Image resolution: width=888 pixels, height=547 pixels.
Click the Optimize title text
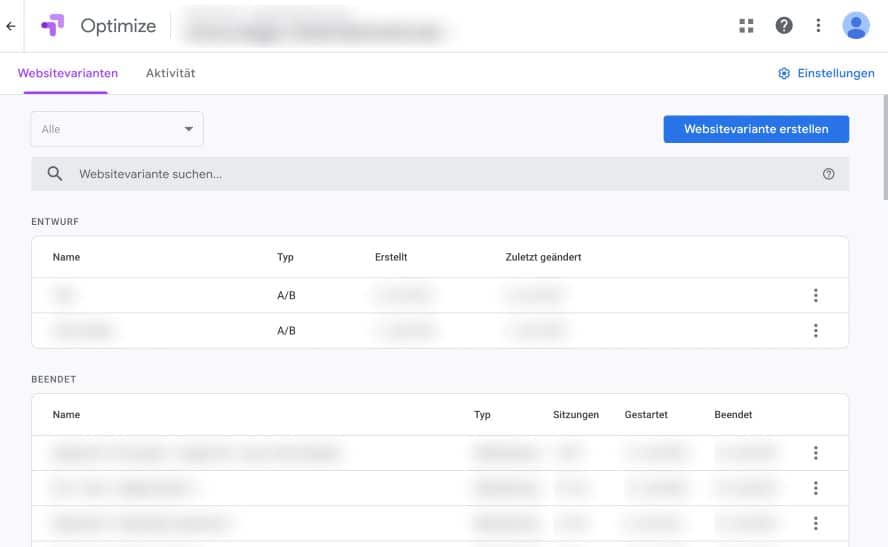[118, 26]
